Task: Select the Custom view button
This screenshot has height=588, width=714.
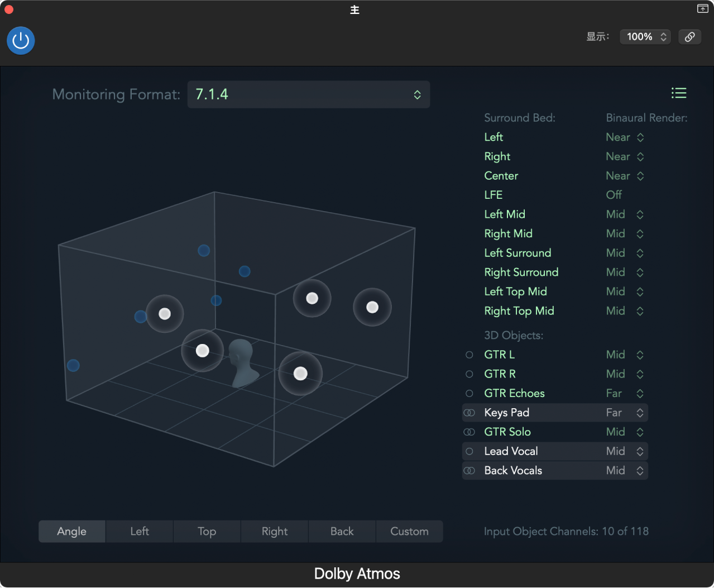Action: [x=409, y=532]
